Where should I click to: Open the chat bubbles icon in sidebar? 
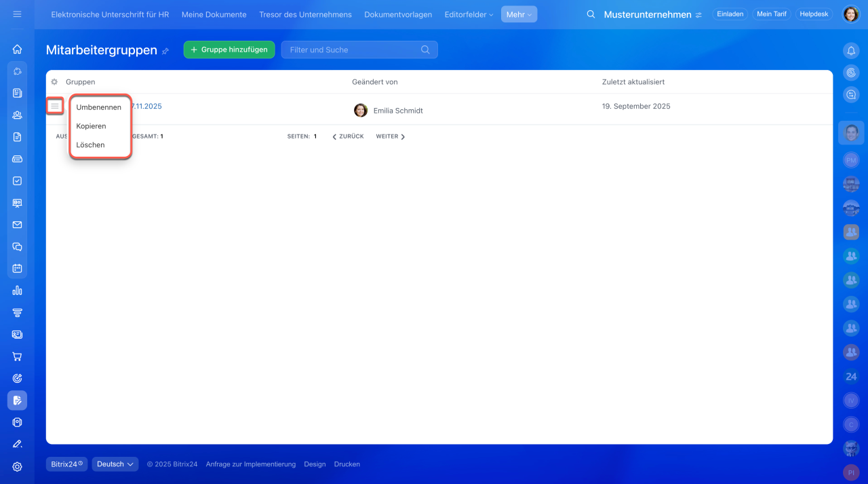(17, 246)
